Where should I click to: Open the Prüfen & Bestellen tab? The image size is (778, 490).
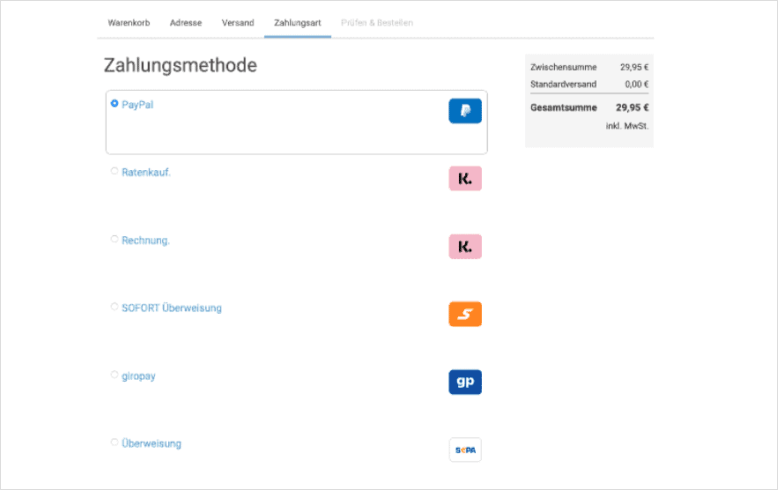(377, 23)
